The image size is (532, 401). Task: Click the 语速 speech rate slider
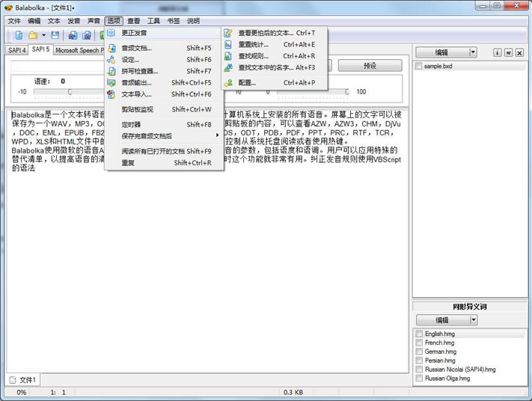click(x=69, y=91)
